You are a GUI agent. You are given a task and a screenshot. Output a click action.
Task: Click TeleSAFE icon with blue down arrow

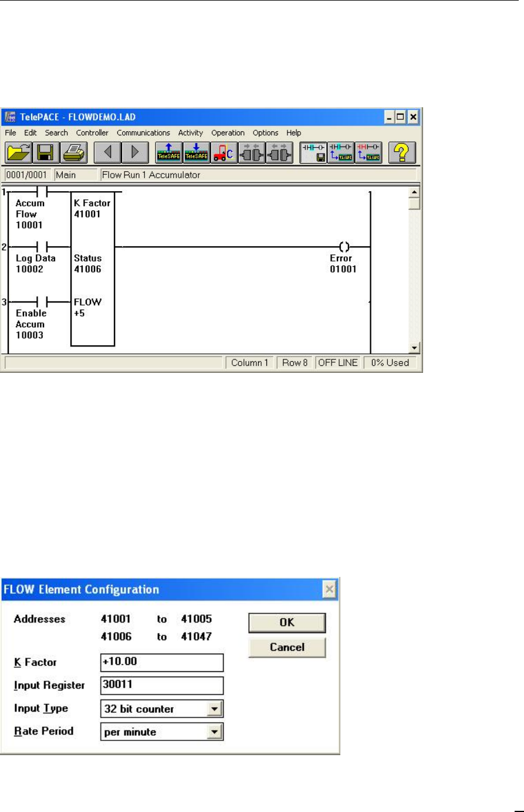(196, 153)
